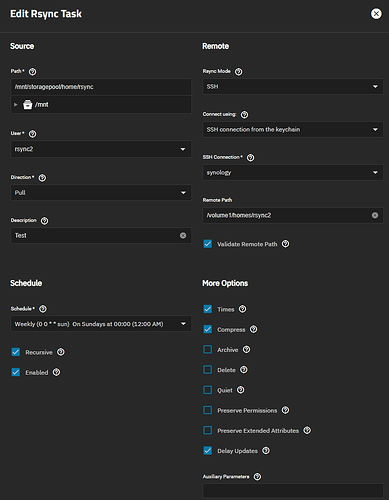The image size is (389, 500).
Task: Click help icon next to Auxiliary Parameters
Action: [257, 477]
